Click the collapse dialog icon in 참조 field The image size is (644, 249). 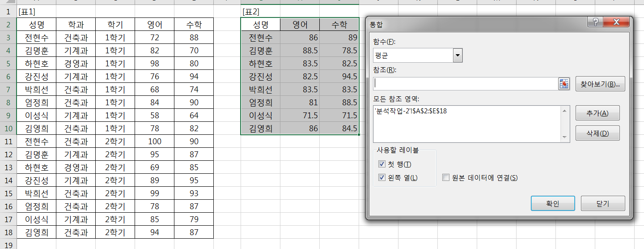pos(564,84)
